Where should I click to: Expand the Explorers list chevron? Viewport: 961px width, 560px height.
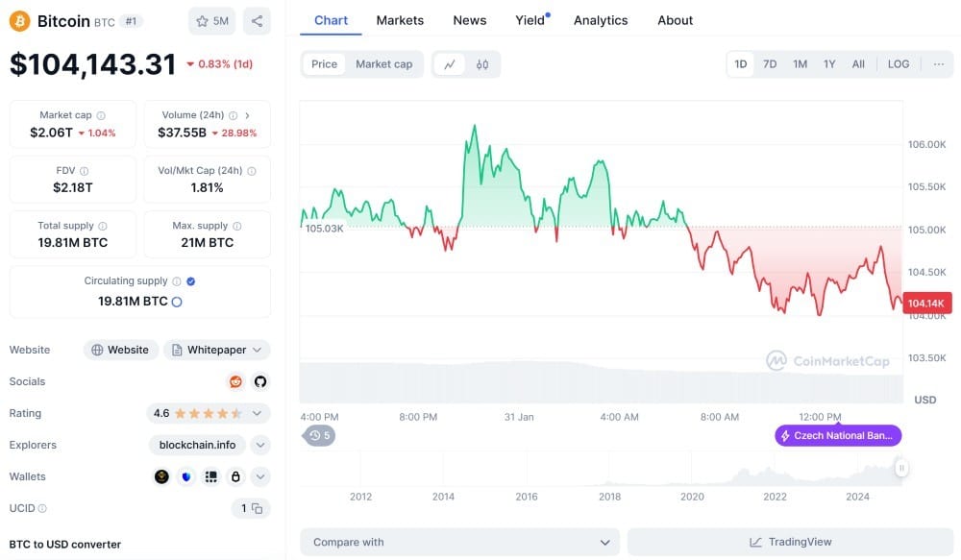(x=260, y=445)
